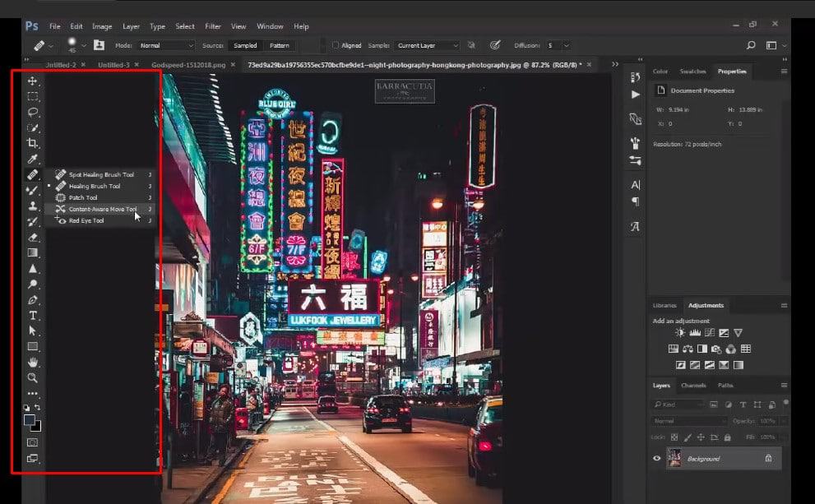The height and width of the screenshot is (504, 815).
Task: Select the Path Selection arrow tool
Action: click(x=32, y=331)
